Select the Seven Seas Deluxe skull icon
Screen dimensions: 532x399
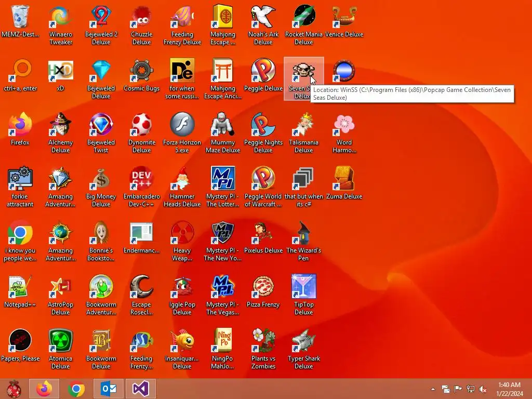pyautogui.click(x=303, y=70)
